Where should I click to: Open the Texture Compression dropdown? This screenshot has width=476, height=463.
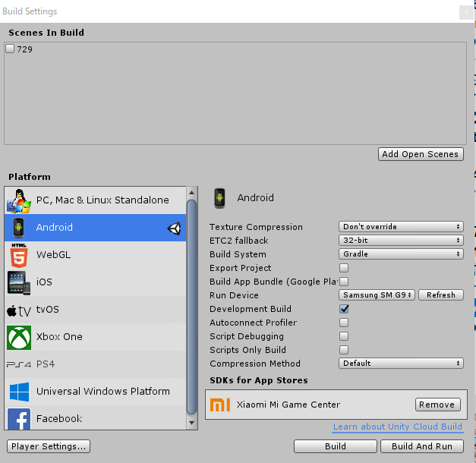(x=401, y=227)
